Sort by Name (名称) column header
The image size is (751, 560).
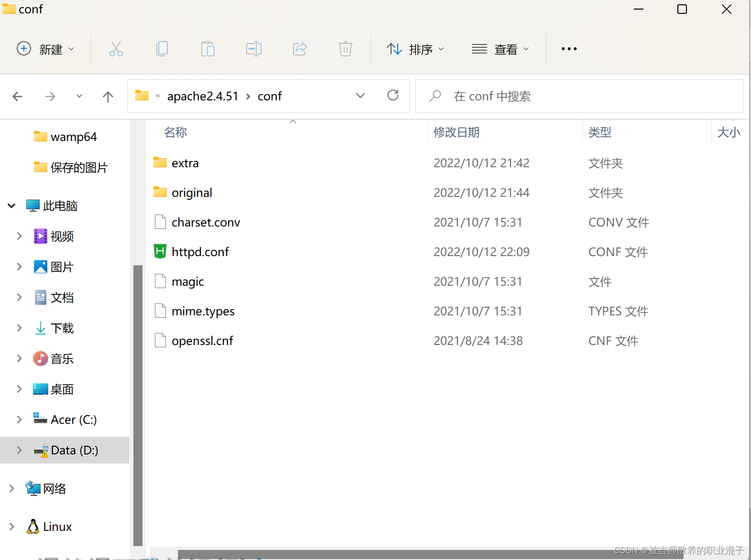point(175,132)
